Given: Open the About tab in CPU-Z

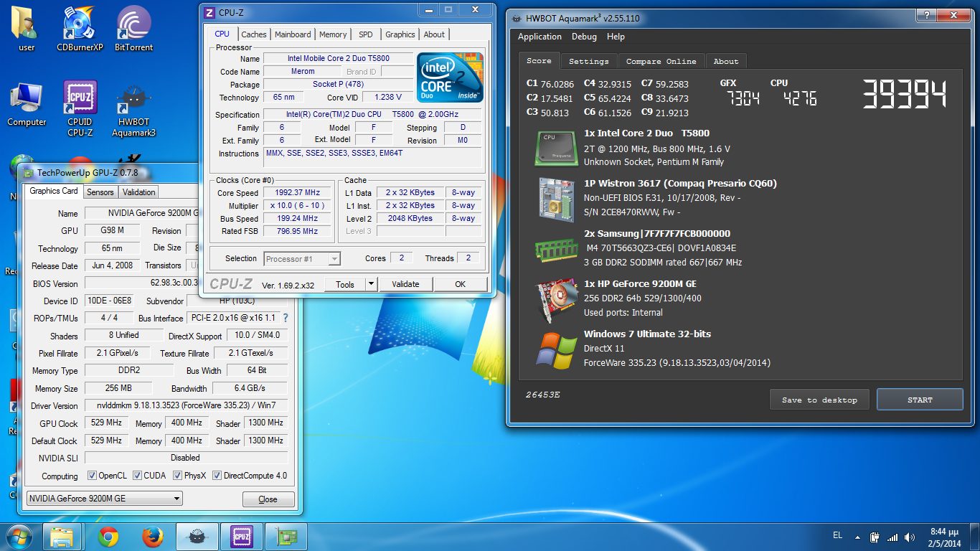Looking at the screenshot, I should coord(434,34).
